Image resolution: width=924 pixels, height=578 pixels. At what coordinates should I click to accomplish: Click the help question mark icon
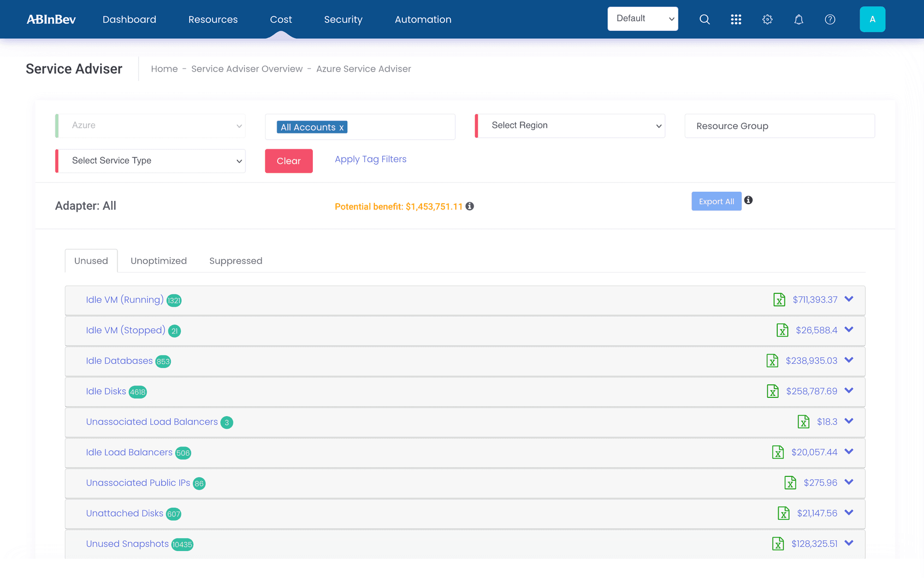click(830, 19)
